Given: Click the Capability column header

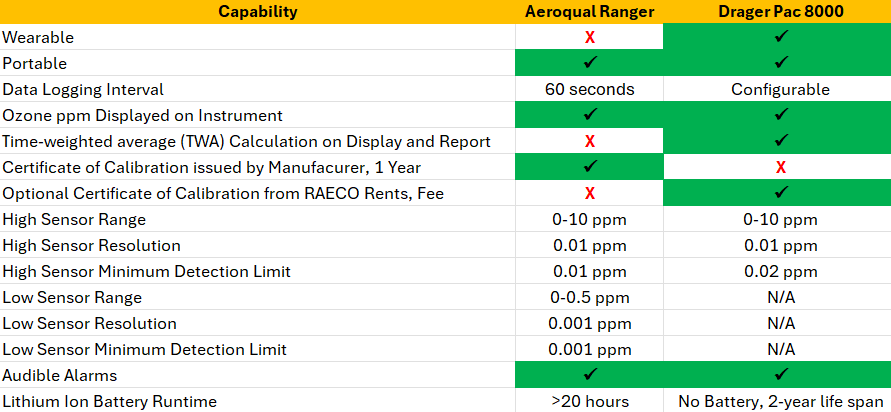Looking at the screenshot, I should 258,12.
